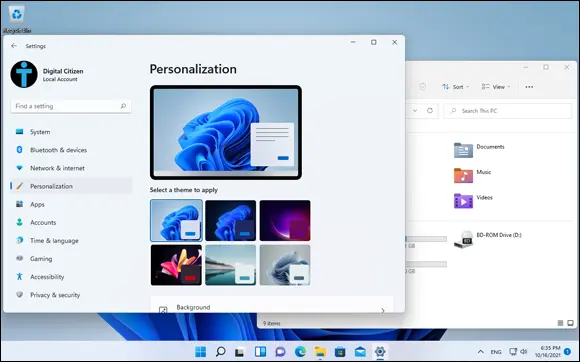This screenshot has height=362, width=580.
Task: Open View dropdown in File Explorer
Action: 496,87
